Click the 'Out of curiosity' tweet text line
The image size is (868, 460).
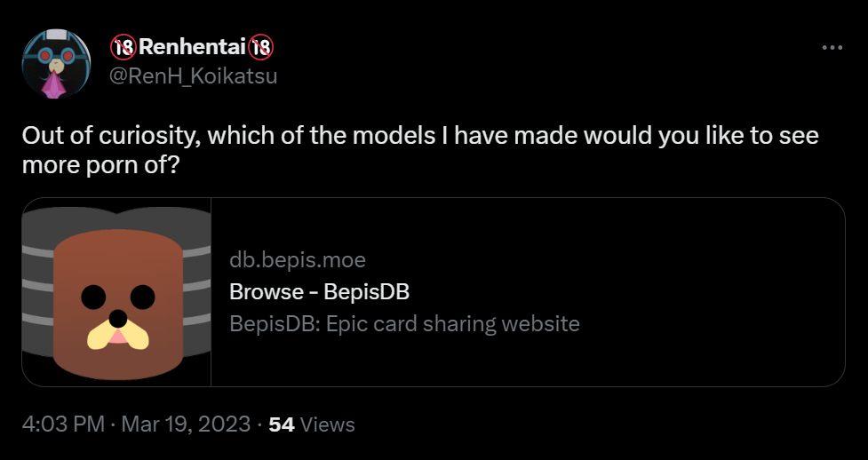(420, 136)
